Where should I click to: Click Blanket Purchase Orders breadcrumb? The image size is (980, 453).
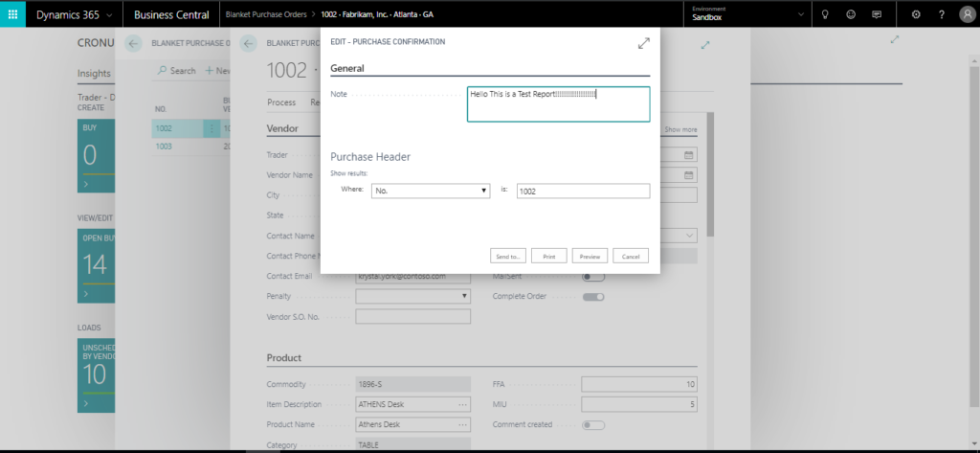click(266, 14)
